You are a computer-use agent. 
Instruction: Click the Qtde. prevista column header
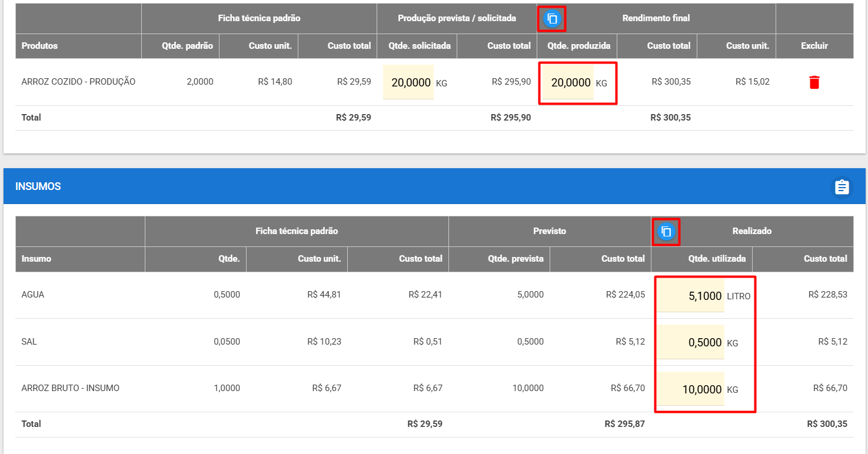click(x=516, y=259)
